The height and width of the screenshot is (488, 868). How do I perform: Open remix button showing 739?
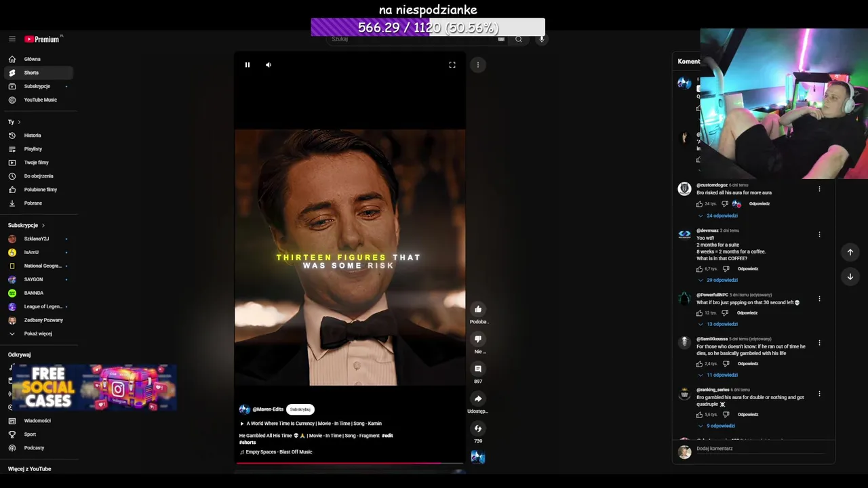tap(478, 428)
